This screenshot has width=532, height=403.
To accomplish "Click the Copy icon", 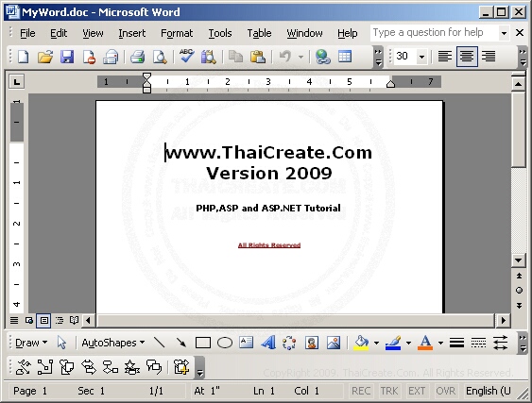I will (235, 57).
